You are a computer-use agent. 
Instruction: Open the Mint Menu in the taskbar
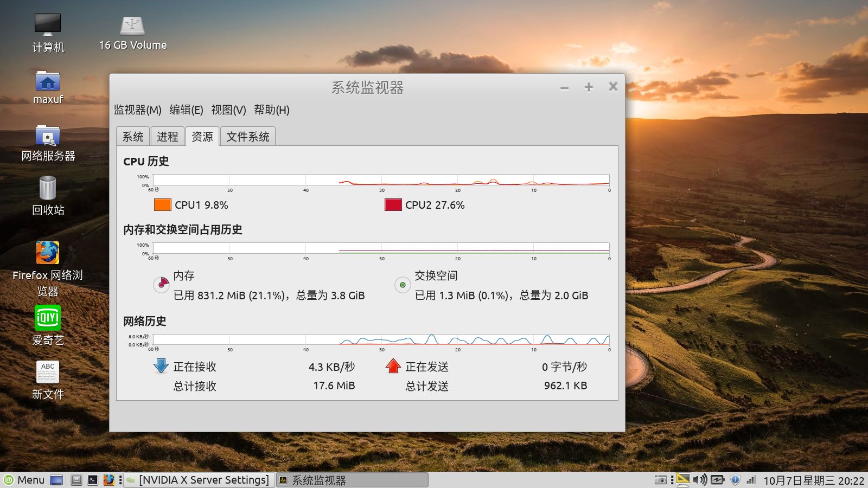[x=25, y=480]
